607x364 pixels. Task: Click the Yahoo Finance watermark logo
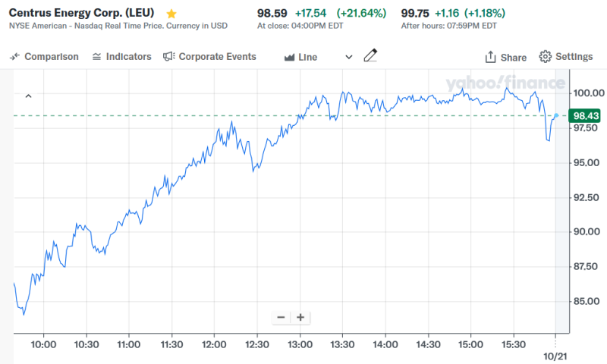[x=505, y=83]
